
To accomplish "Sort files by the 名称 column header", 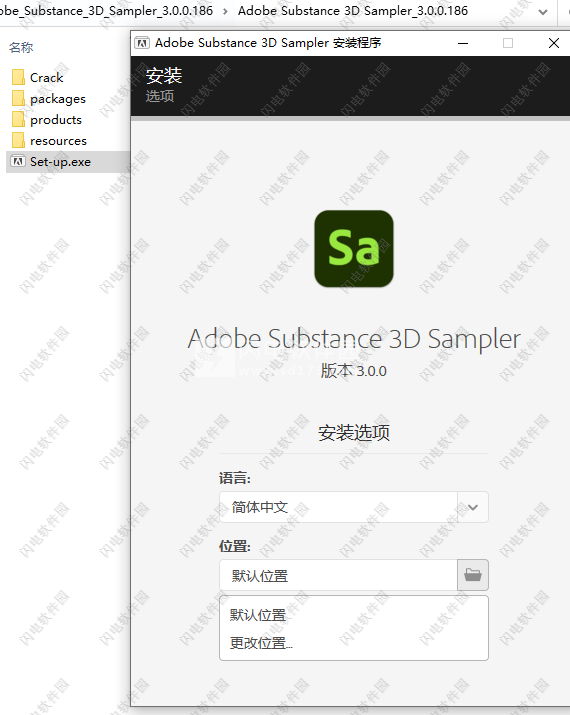I will point(21,47).
